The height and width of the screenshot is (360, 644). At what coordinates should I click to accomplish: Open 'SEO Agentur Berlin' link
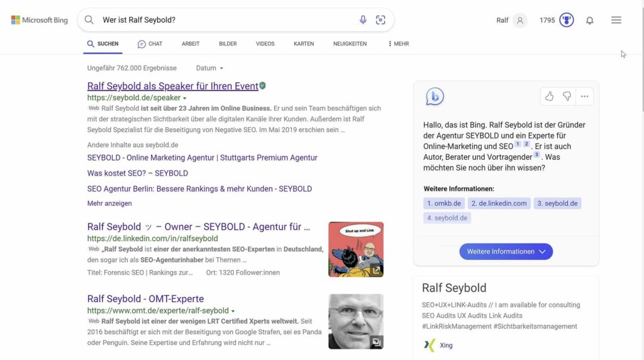(199, 189)
